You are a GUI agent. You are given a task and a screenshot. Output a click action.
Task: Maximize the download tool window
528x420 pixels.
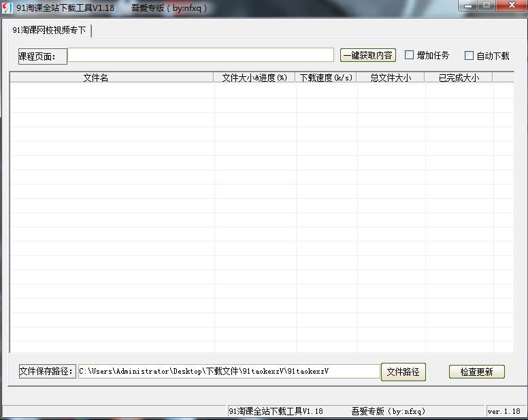click(486, 5)
